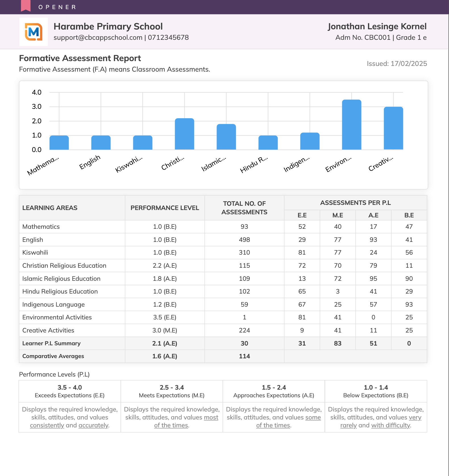The height and width of the screenshot is (476, 449).
Task: Click the 3.5 (E.E) performance level cell
Action: tap(165, 317)
